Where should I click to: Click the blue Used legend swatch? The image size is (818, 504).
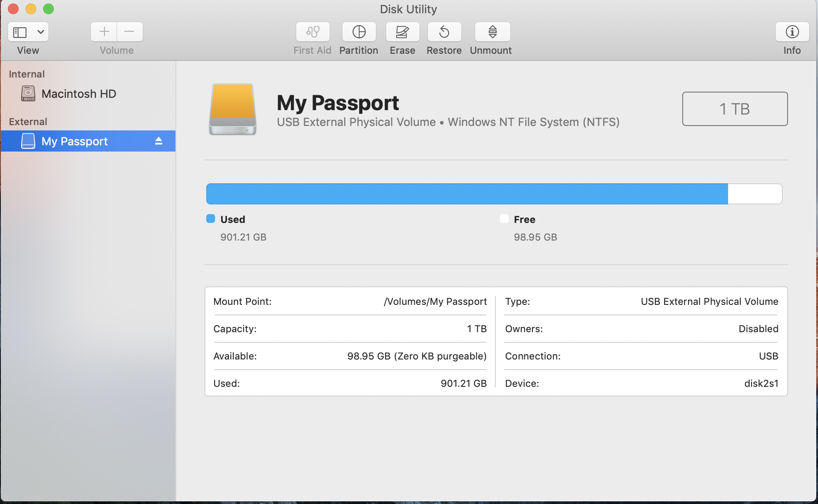coord(211,219)
